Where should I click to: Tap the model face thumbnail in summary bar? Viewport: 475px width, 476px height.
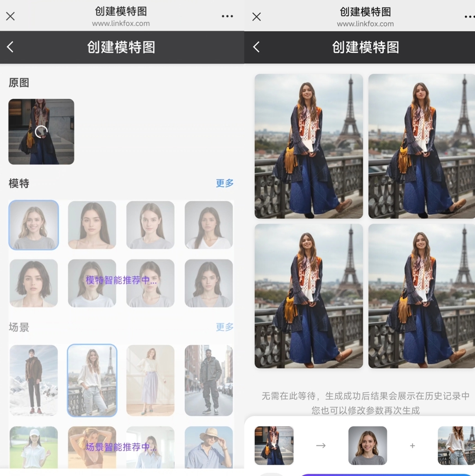367,445
